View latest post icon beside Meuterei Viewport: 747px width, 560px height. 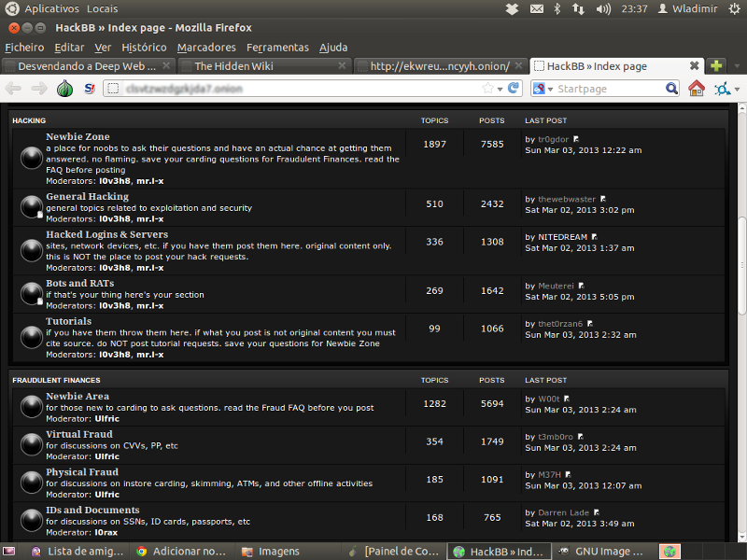coord(581,286)
